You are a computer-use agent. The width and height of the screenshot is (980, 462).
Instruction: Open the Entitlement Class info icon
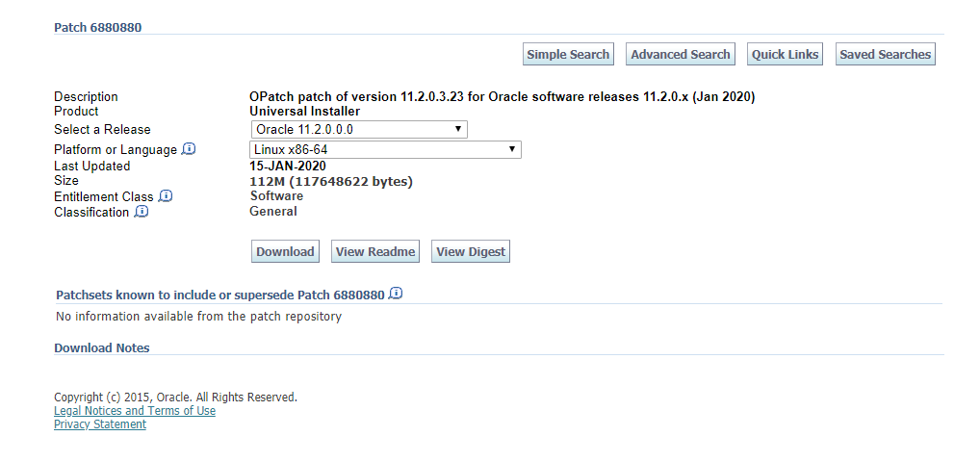(x=166, y=196)
